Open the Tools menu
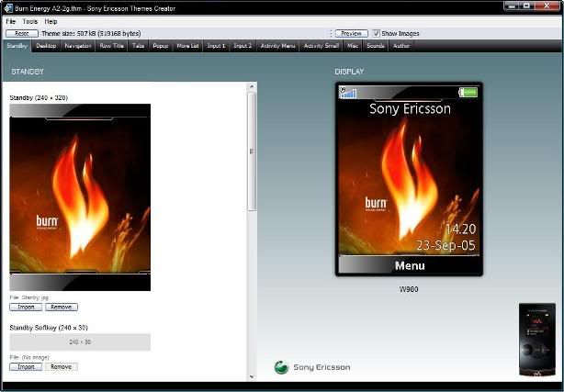 (30, 22)
